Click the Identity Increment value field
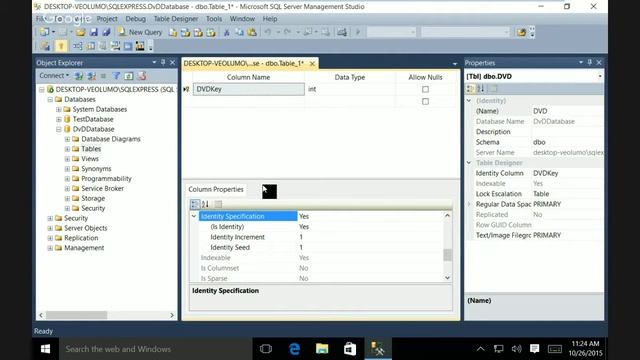The width and height of the screenshot is (640, 360). click(370, 237)
